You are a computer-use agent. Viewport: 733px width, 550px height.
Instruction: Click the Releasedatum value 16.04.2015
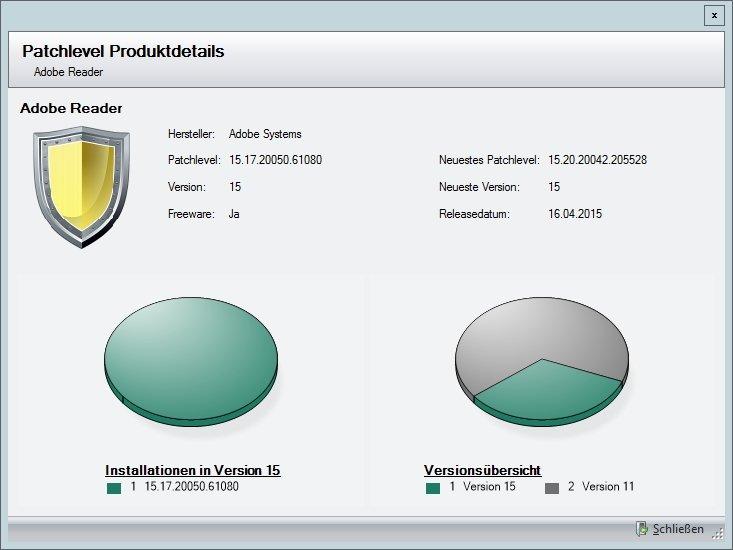(575, 214)
